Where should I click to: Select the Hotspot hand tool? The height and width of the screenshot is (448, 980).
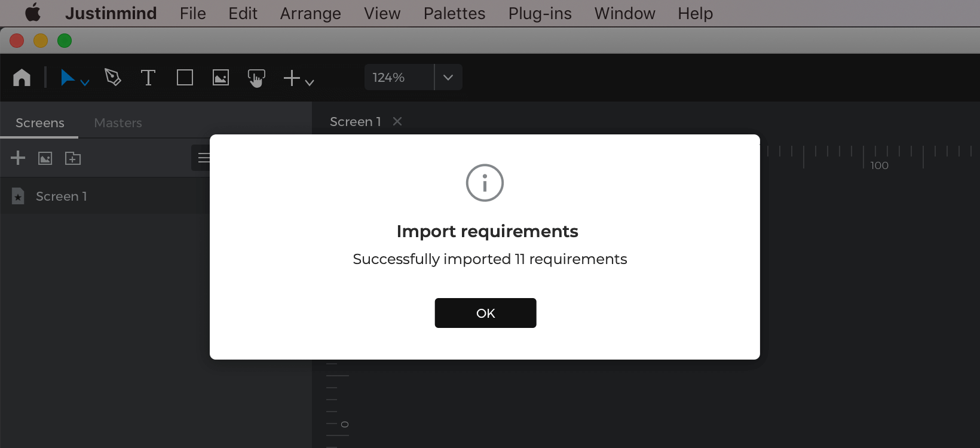coord(256,78)
